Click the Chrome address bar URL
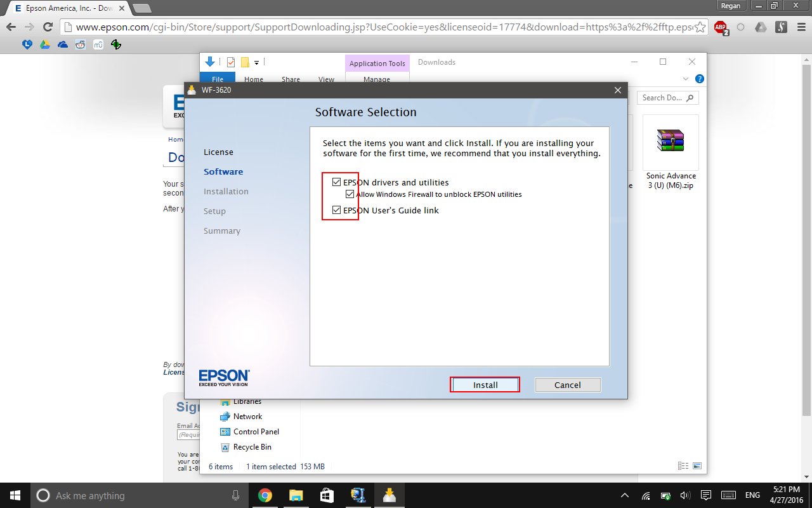Screen dimensions: 812x508 pyautogui.click(x=384, y=27)
